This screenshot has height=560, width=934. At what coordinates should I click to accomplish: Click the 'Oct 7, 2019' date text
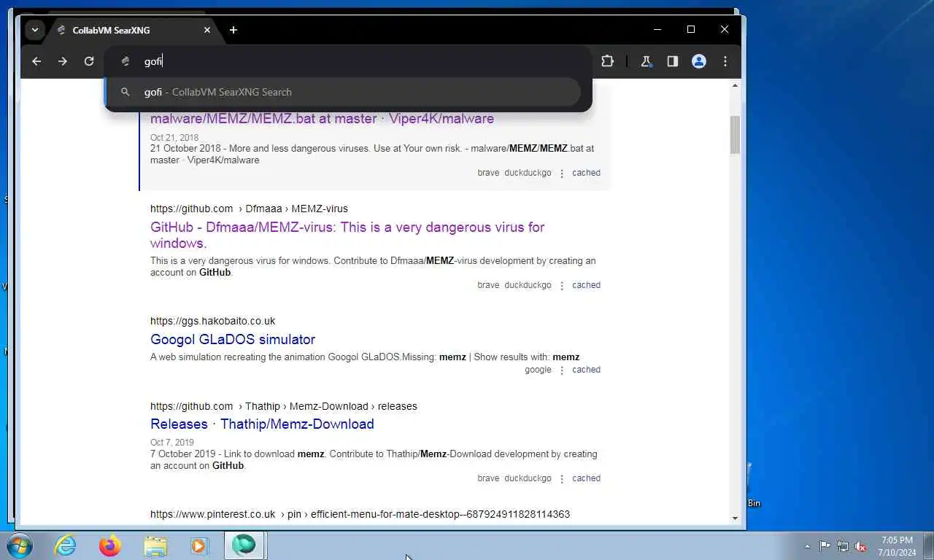pyautogui.click(x=172, y=443)
